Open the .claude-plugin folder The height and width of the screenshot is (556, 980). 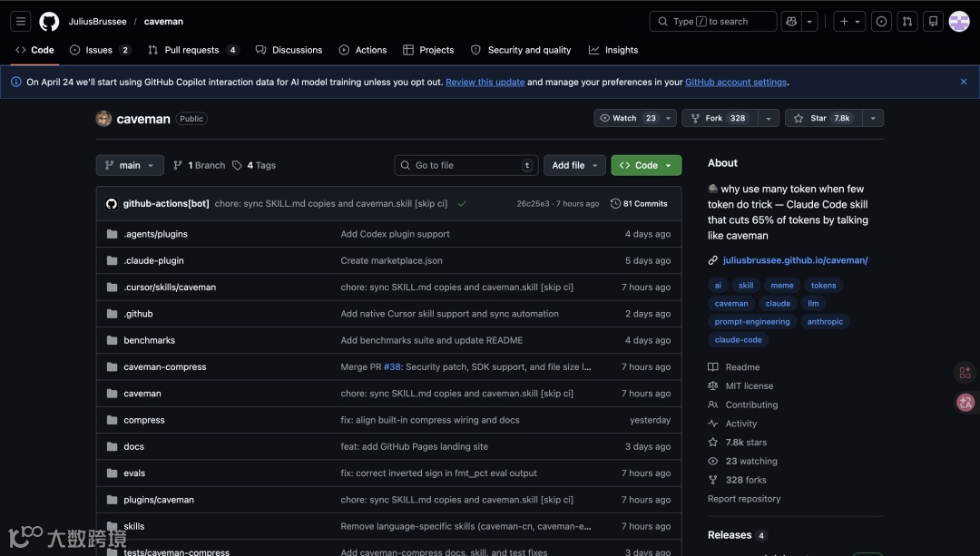[153, 260]
